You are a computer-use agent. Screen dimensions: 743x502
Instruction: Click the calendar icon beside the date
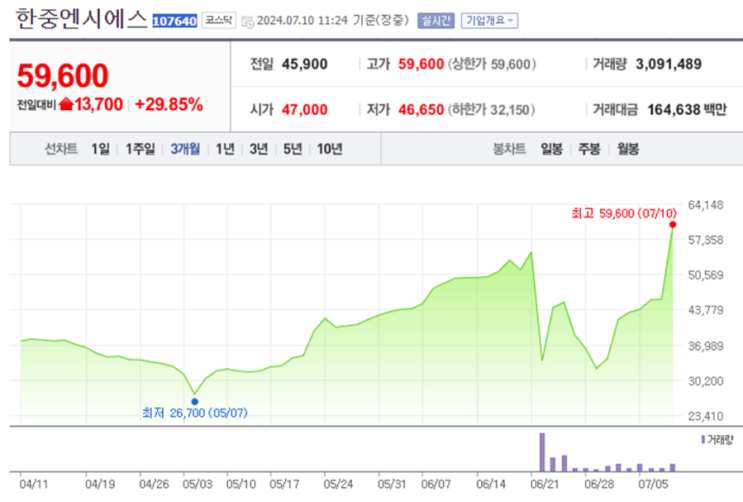pyautogui.click(x=247, y=22)
